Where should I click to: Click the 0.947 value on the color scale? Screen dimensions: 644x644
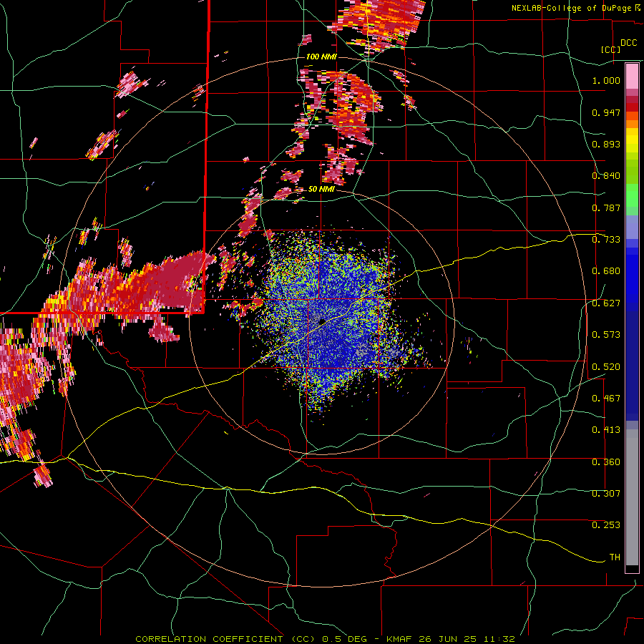[606, 112]
